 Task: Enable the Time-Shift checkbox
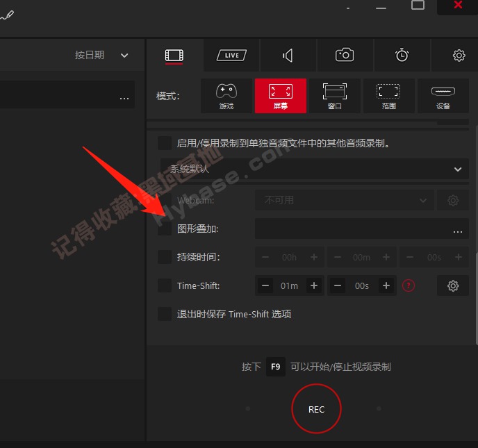click(165, 285)
